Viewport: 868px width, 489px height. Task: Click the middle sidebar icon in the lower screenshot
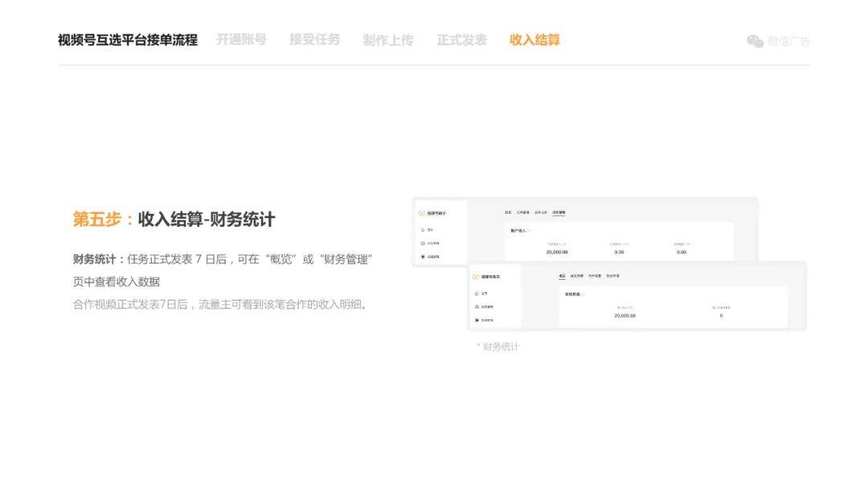pos(477,306)
